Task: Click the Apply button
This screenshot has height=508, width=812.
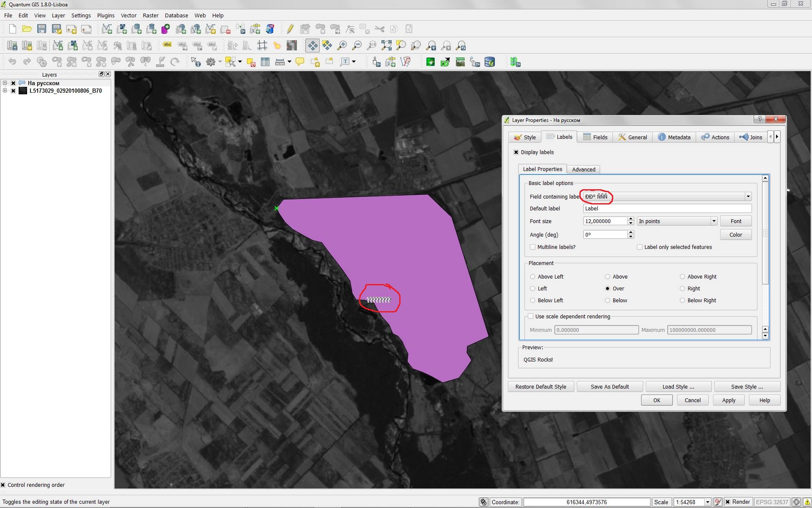Action: coord(728,400)
